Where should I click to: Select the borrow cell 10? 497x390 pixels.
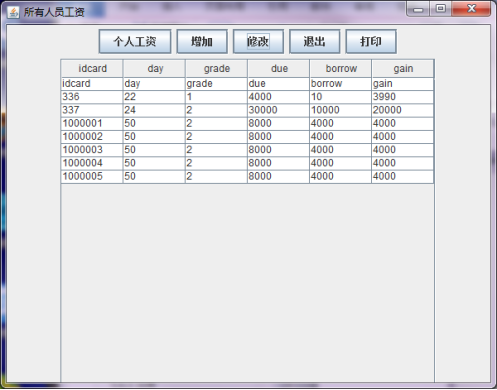pyautogui.click(x=341, y=97)
